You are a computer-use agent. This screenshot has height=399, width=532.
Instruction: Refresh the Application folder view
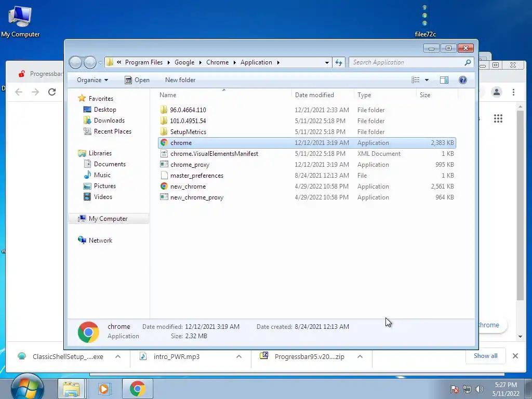pyautogui.click(x=339, y=62)
